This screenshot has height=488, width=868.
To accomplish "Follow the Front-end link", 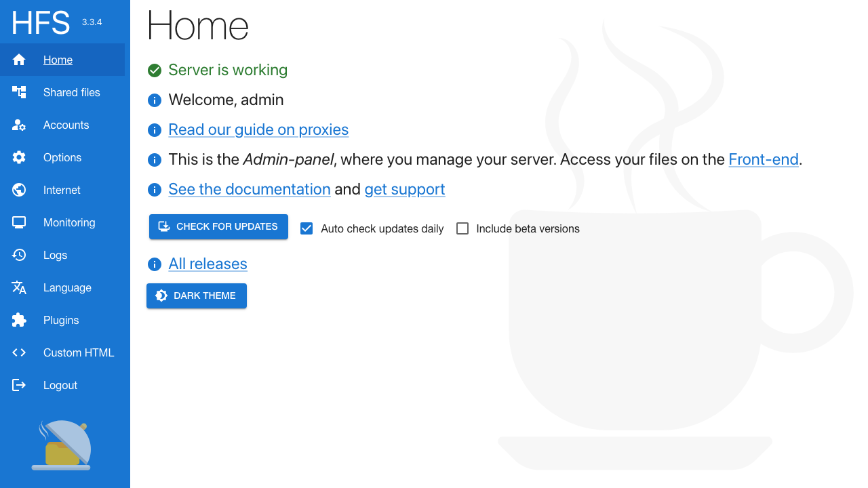I will pyautogui.click(x=764, y=159).
